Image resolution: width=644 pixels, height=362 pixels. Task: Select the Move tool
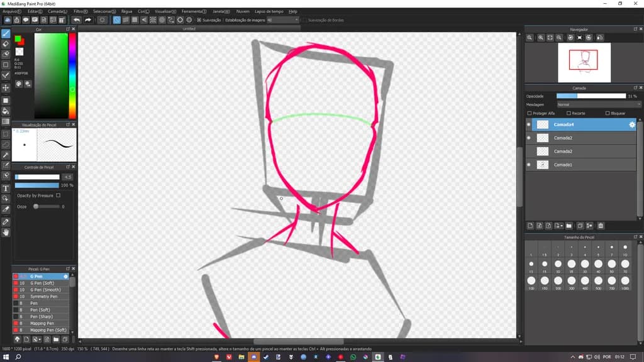pyautogui.click(x=6, y=88)
